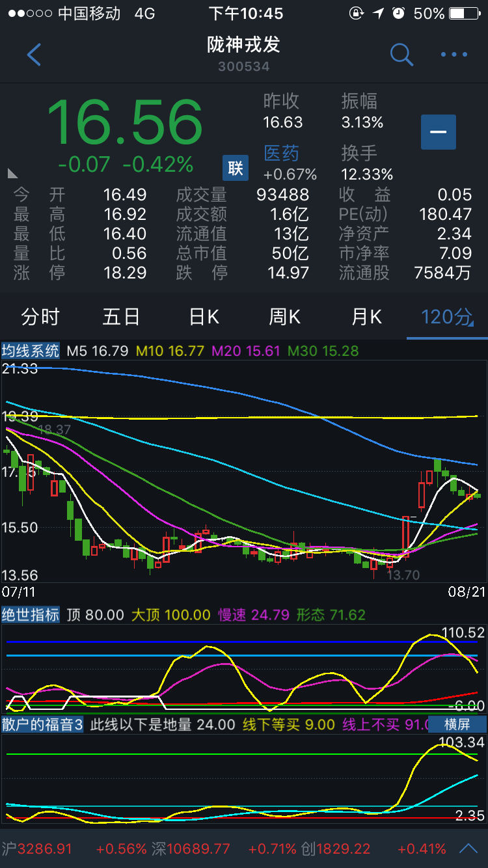
Task: Tap the location arrow status icon
Action: click(x=378, y=13)
